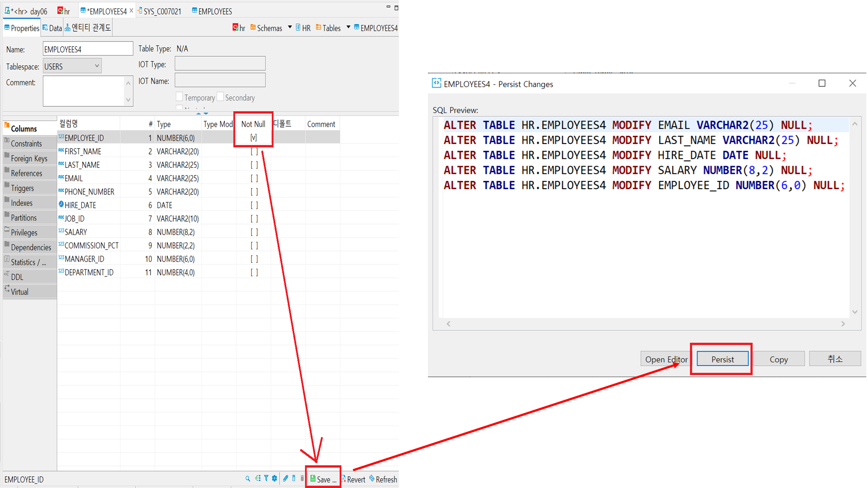Click the search magnifier icon in bottom toolbar
Viewport: 868px width, 488px height.
248,478
